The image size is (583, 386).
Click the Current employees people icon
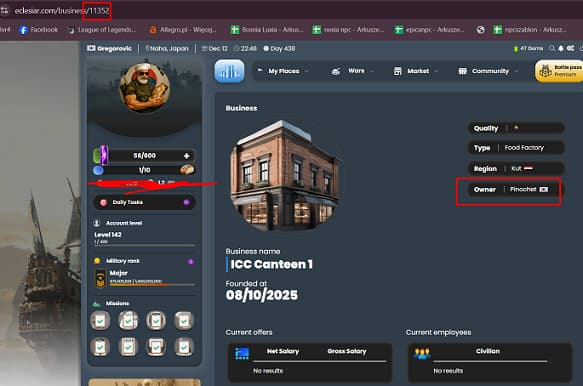[x=422, y=353]
